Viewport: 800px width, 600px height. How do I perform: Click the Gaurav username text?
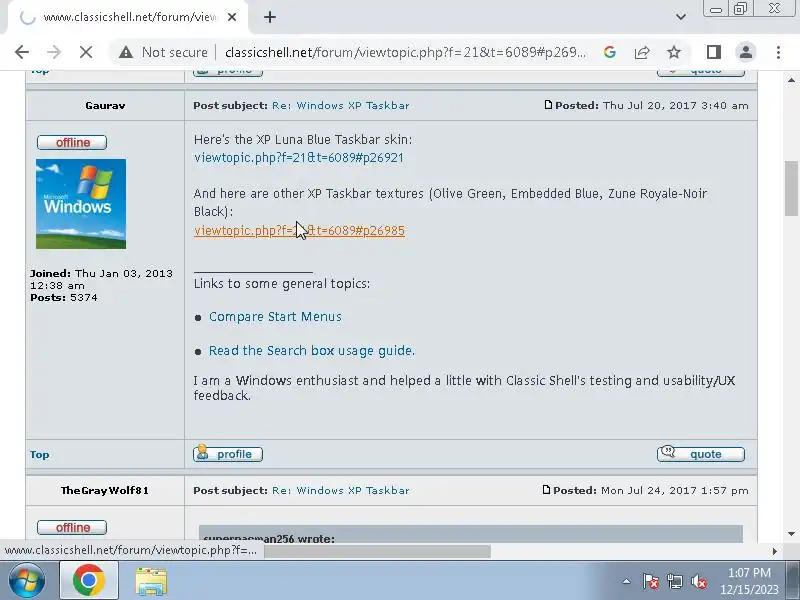[x=105, y=106]
